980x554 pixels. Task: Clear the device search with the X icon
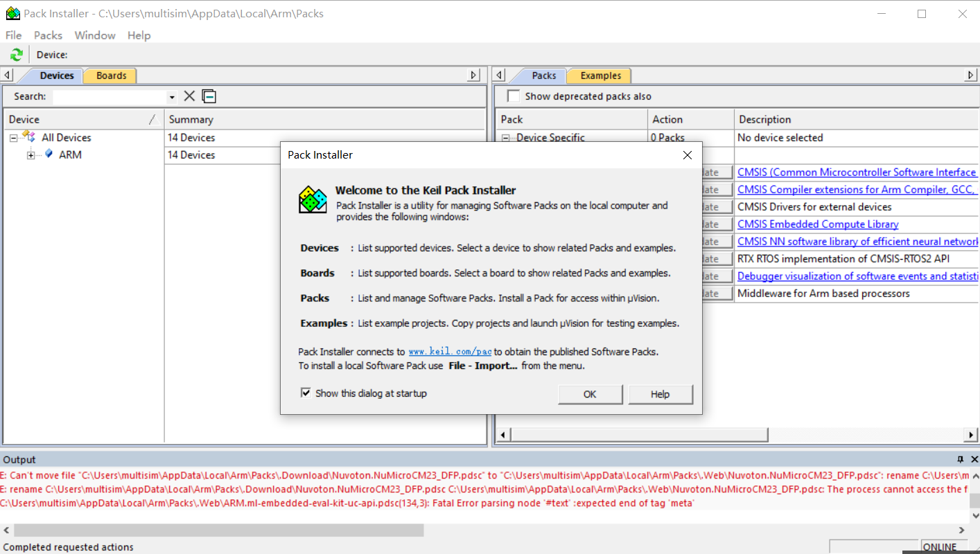[x=189, y=96]
